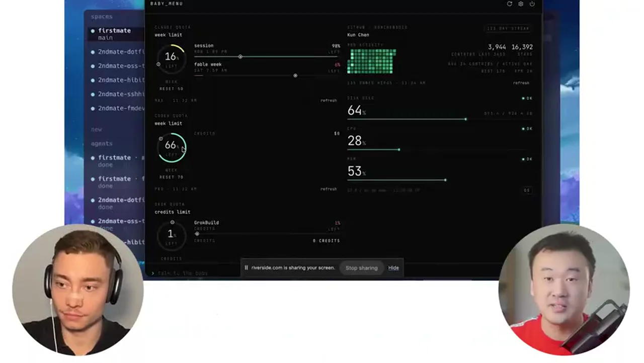
Task: Click the disk OK status indicator
Action: (x=527, y=99)
